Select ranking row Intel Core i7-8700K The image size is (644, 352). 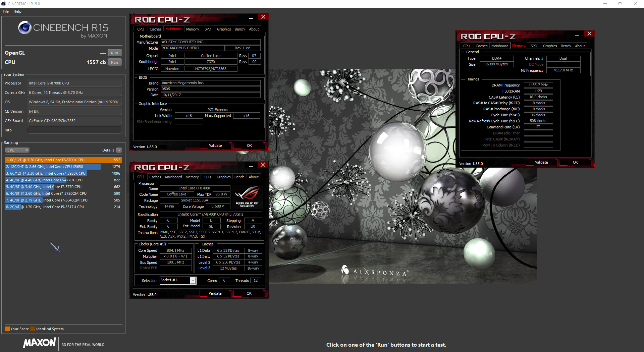click(x=63, y=160)
